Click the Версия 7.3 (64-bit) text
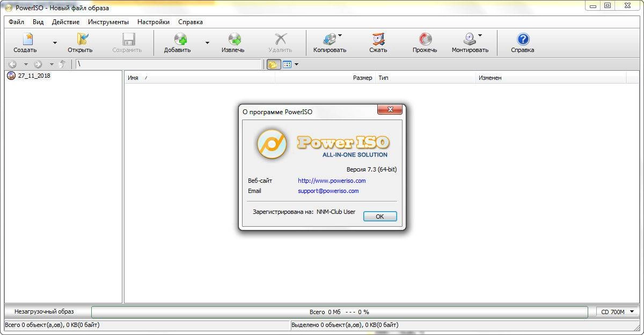This screenshot has width=644, height=335. [371, 169]
